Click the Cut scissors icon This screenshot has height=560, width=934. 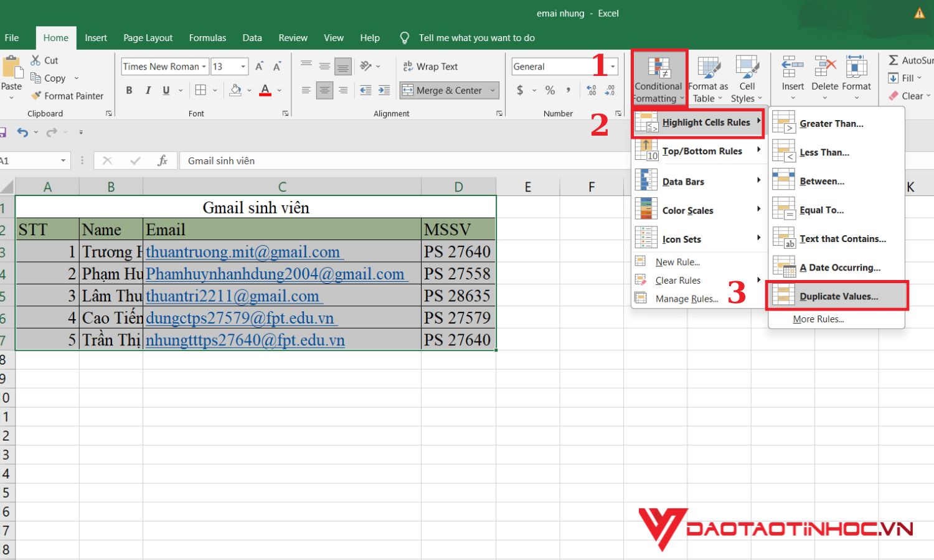click(x=35, y=60)
